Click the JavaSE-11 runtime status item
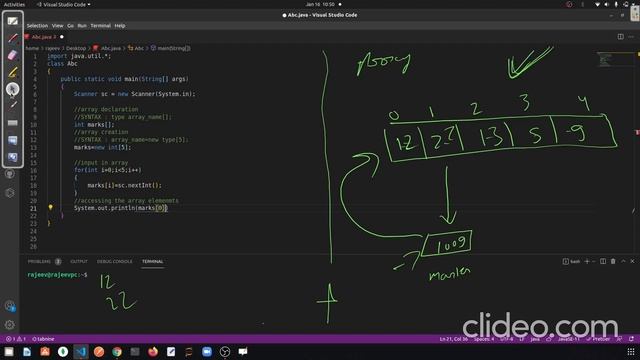Screen dimensions: 640x360 pos(568,339)
